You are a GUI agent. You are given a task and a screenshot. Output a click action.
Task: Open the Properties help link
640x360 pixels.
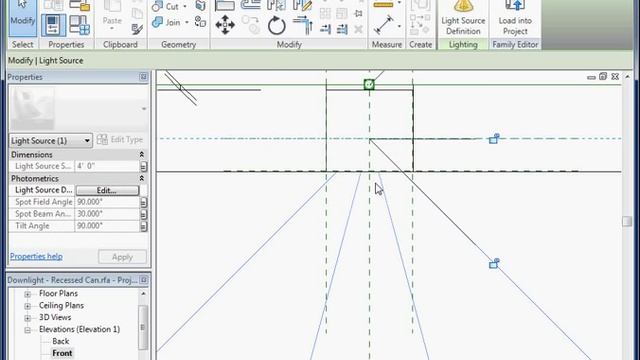click(x=36, y=256)
